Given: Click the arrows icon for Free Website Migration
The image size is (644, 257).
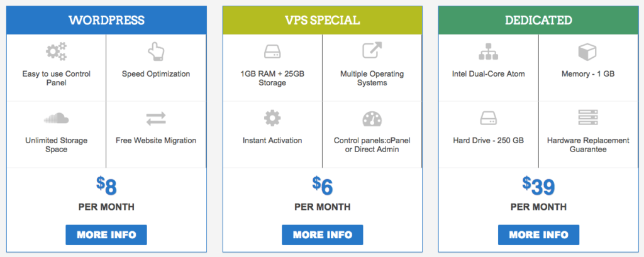Looking at the screenshot, I should (x=156, y=118).
